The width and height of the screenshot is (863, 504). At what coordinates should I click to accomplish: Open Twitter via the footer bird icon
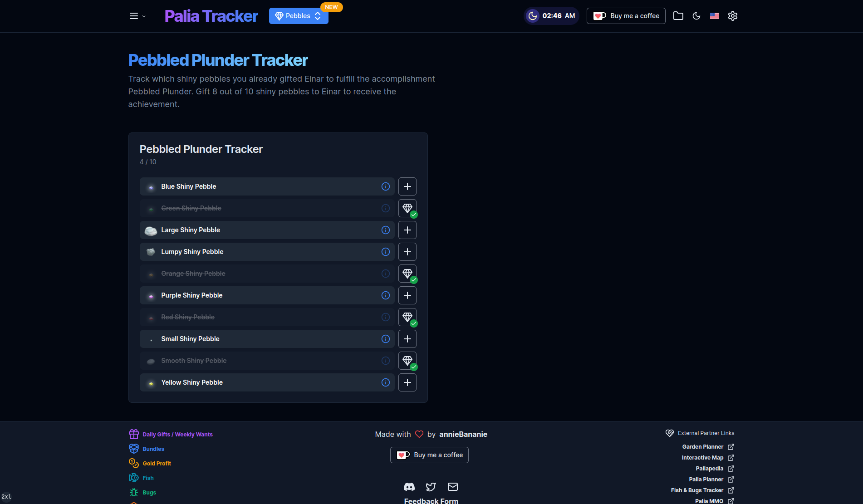click(431, 486)
